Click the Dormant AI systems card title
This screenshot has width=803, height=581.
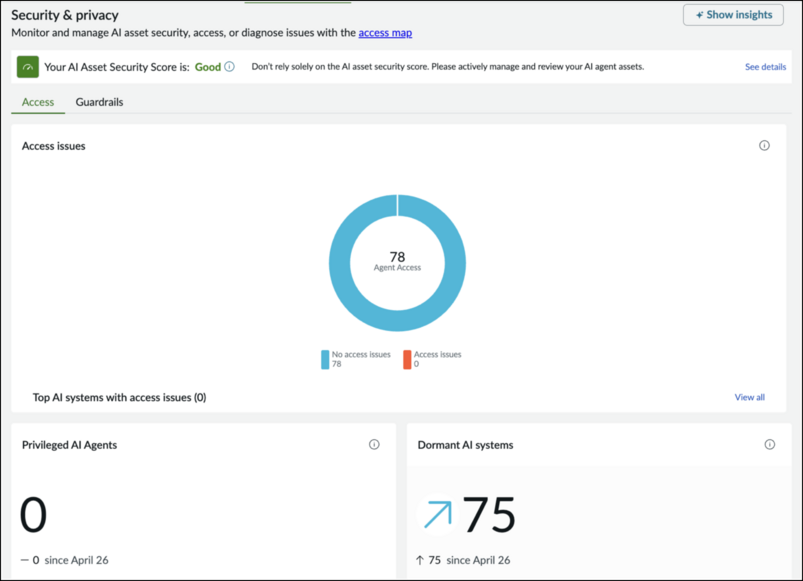465,445
